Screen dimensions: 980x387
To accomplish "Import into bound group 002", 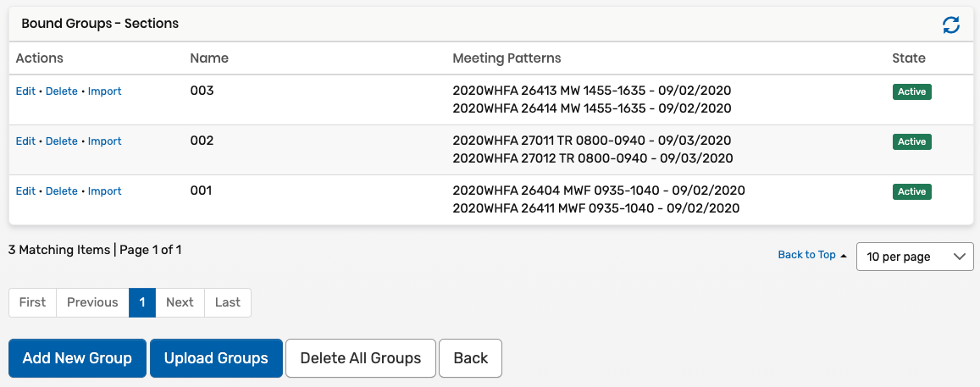I will point(105,141).
